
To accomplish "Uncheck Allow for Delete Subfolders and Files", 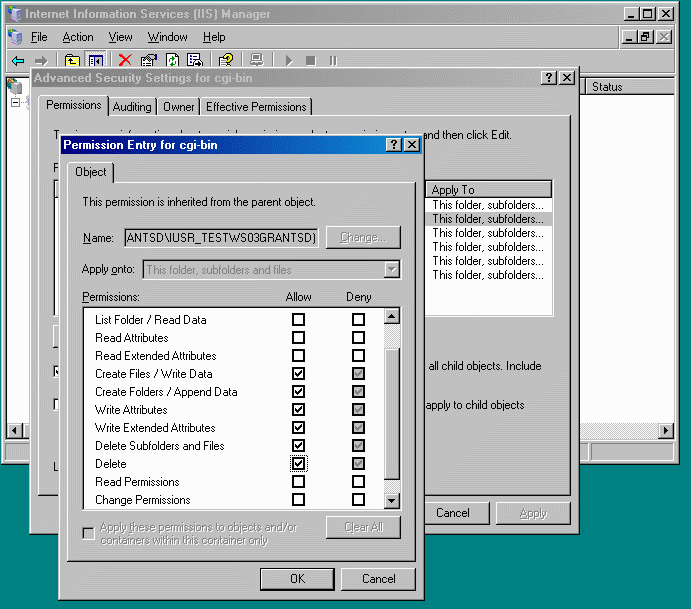I will coord(298,446).
